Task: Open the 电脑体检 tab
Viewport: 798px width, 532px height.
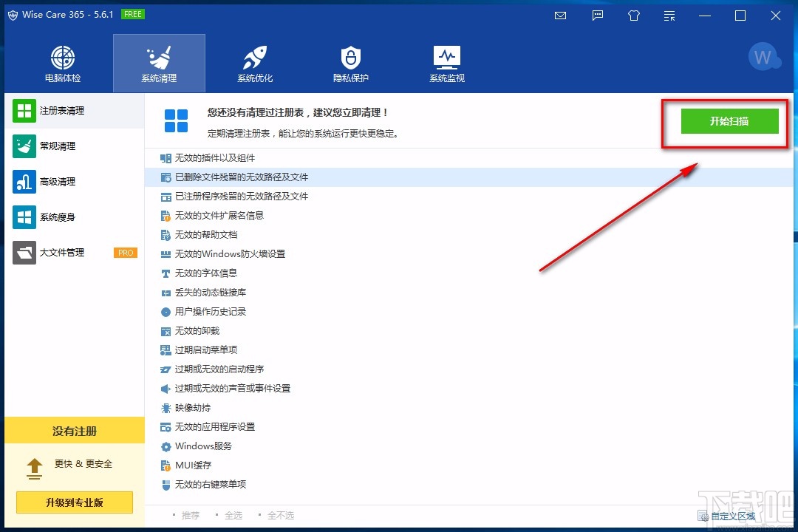Action: (63, 64)
